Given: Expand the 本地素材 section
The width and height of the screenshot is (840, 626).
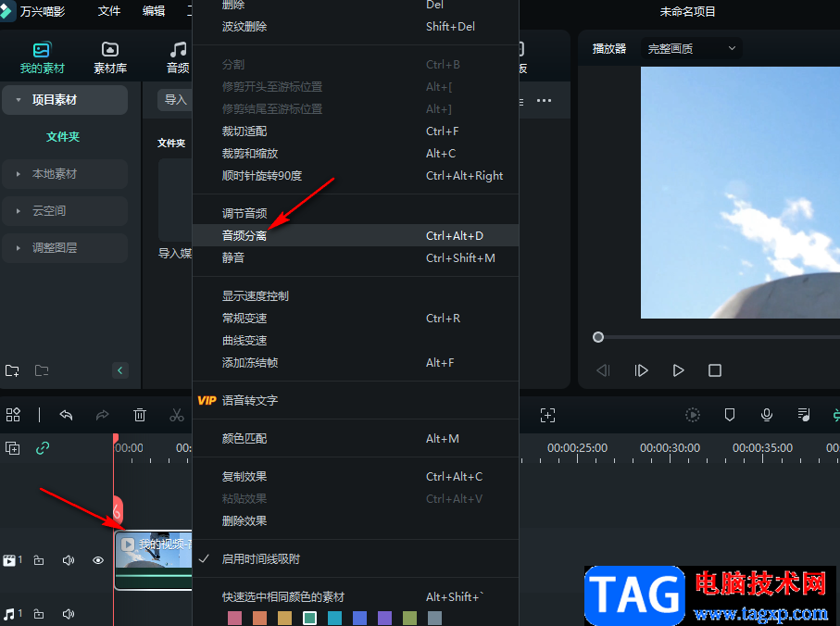Looking at the screenshot, I should [x=19, y=174].
